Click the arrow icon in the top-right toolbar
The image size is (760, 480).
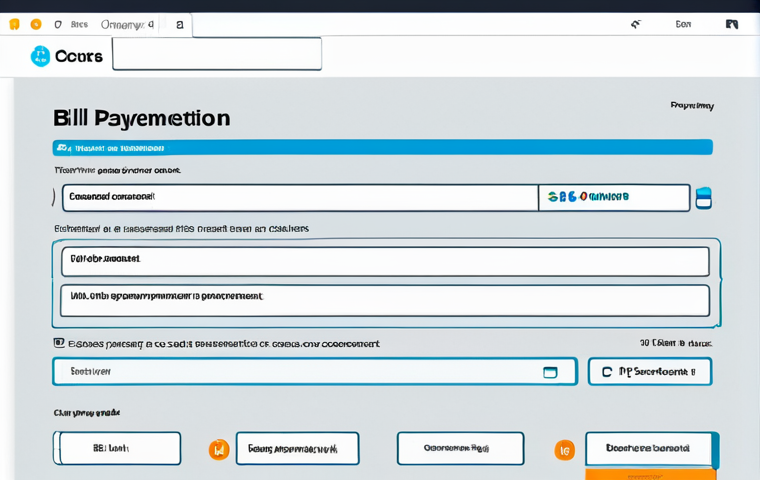635,24
